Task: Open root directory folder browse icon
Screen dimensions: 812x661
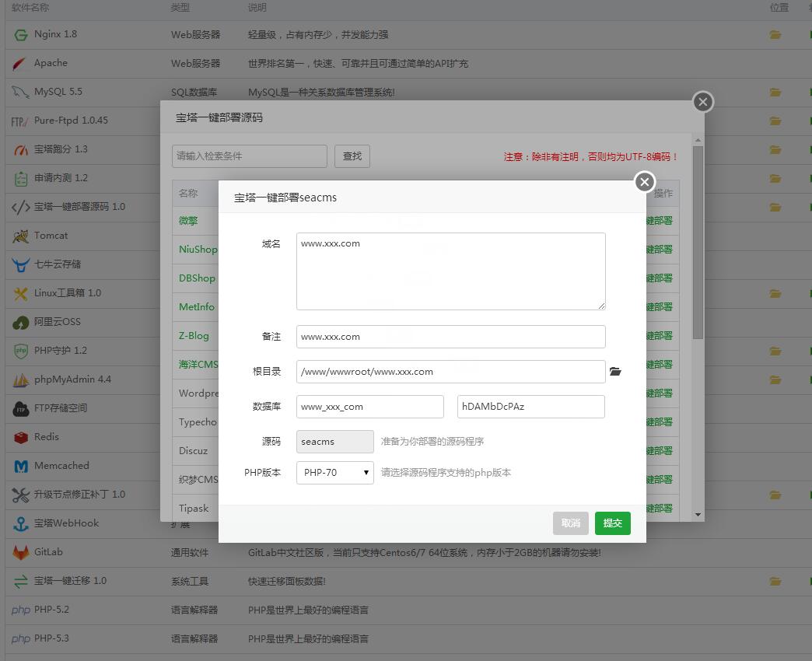Action: point(615,372)
